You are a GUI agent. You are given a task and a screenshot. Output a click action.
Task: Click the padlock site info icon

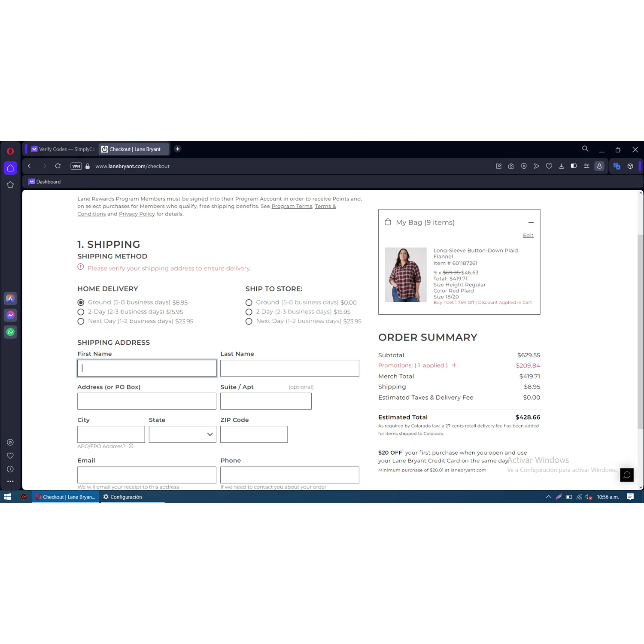[88, 166]
